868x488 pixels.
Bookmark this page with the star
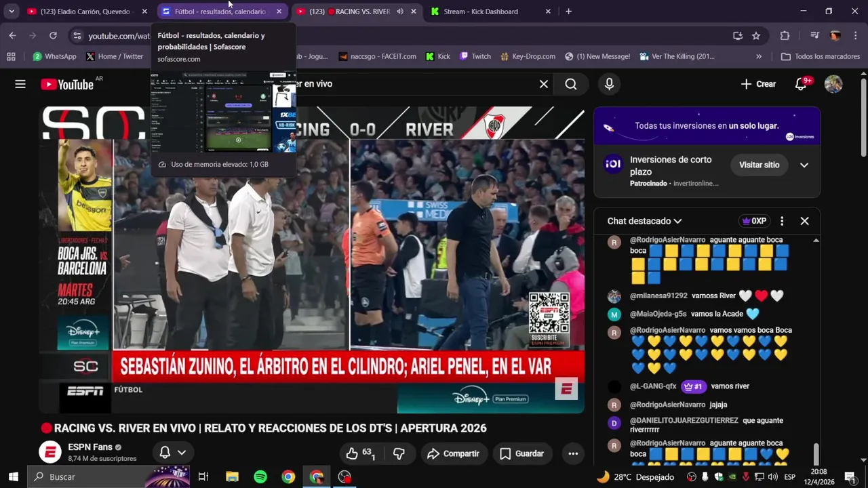tap(756, 36)
